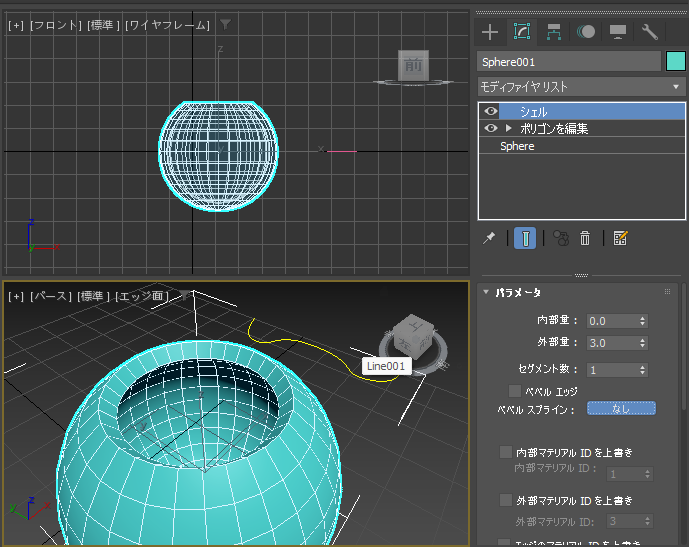Click the 内部量 value field
This screenshot has width=689, height=547.
613,321
